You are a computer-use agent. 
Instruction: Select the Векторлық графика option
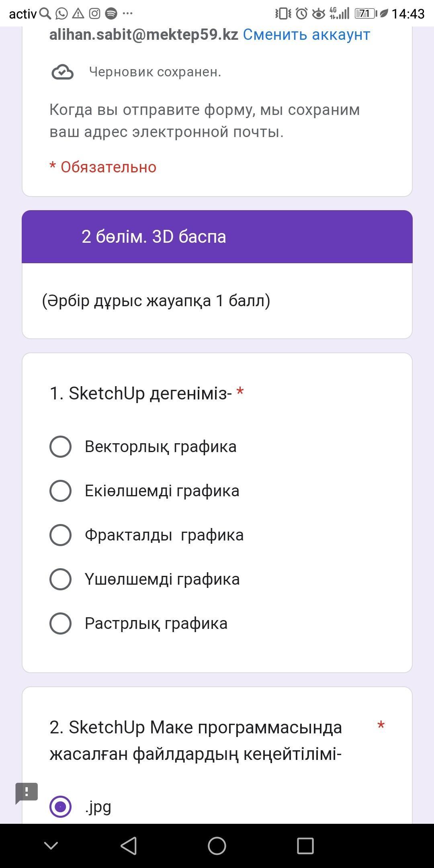[x=60, y=446]
